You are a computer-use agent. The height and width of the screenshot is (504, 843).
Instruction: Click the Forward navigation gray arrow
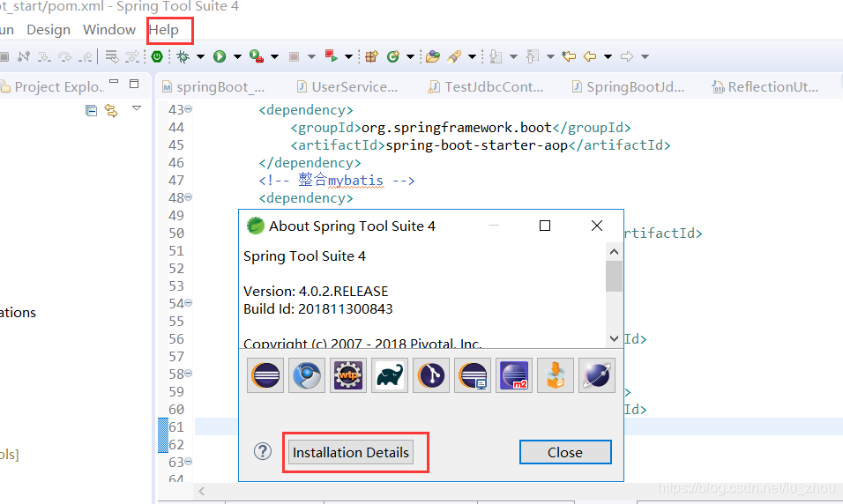point(627,56)
